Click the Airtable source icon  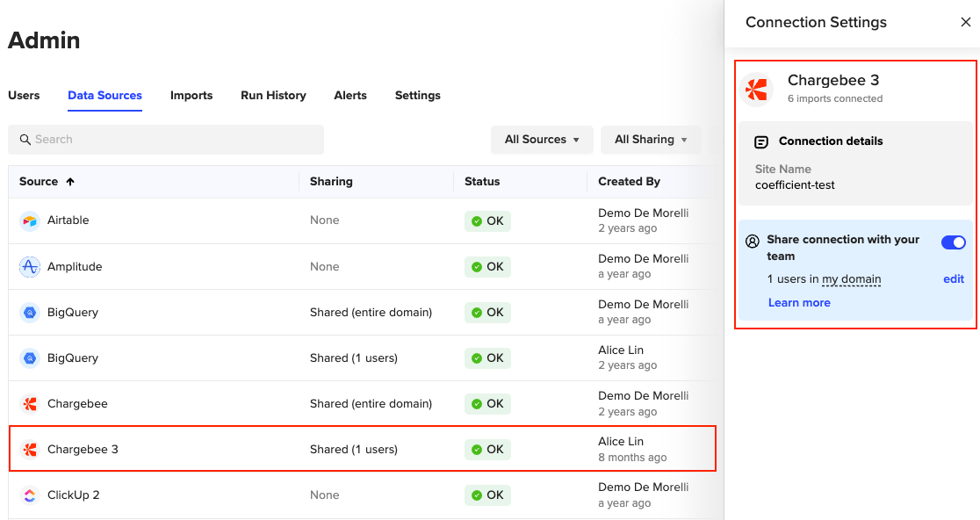click(x=30, y=221)
